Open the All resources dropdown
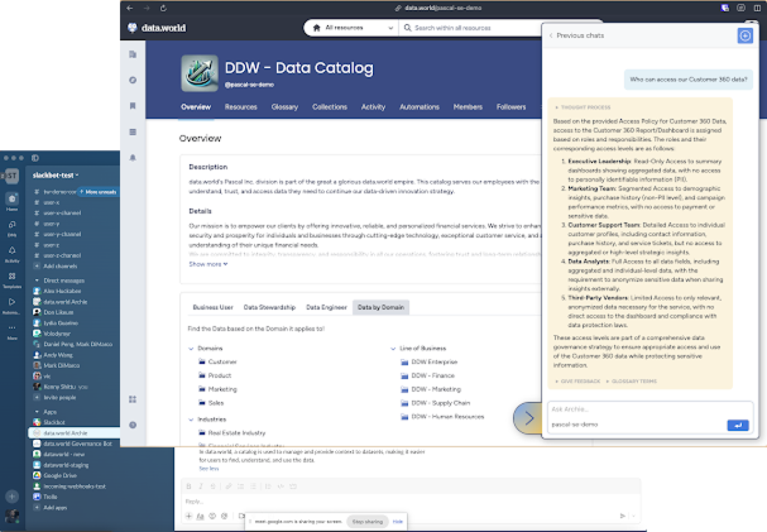 pos(351,28)
